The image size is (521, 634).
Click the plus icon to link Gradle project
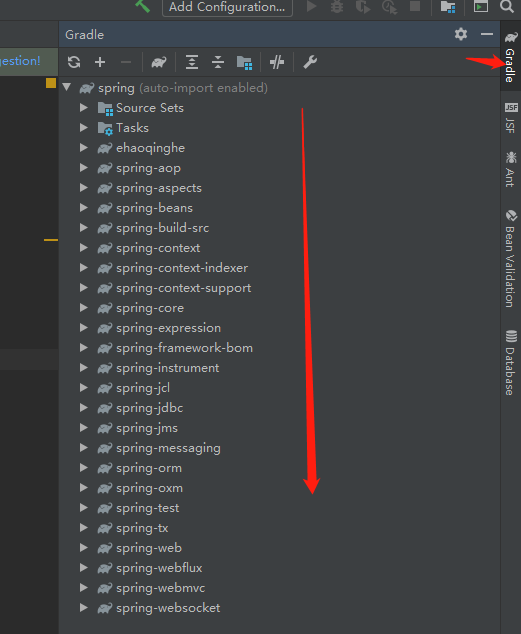[x=100, y=62]
